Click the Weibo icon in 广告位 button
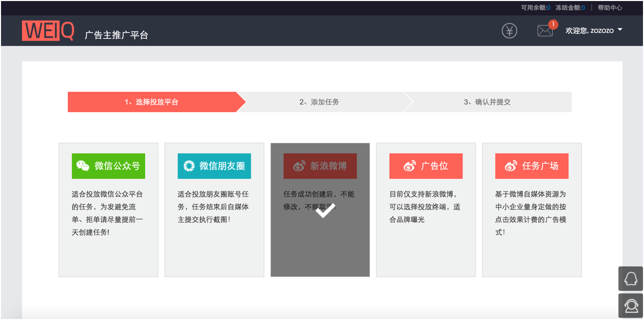The image size is (644, 320). (409, 166)
